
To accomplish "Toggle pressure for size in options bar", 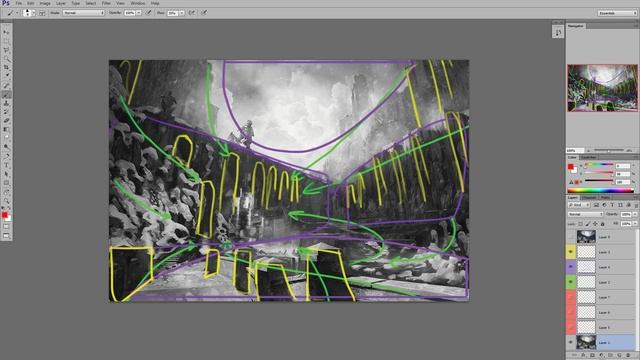I will pos(204,13).
